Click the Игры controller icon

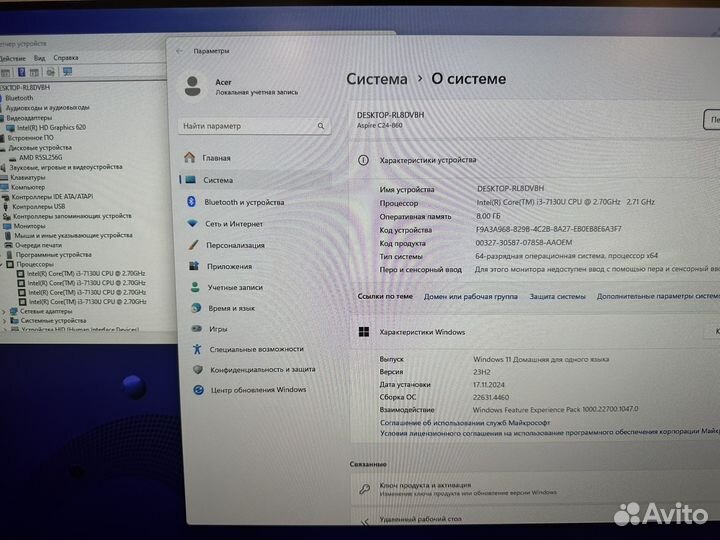(197, 328)
